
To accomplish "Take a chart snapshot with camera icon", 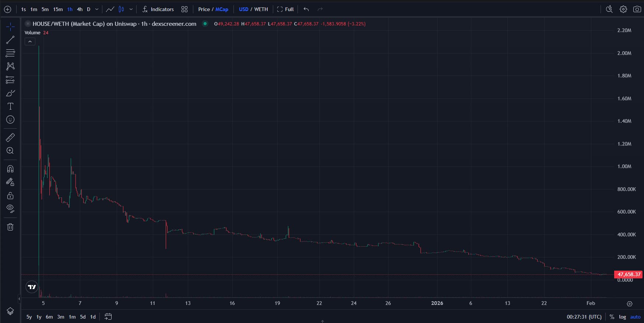I will coord(637,9).
